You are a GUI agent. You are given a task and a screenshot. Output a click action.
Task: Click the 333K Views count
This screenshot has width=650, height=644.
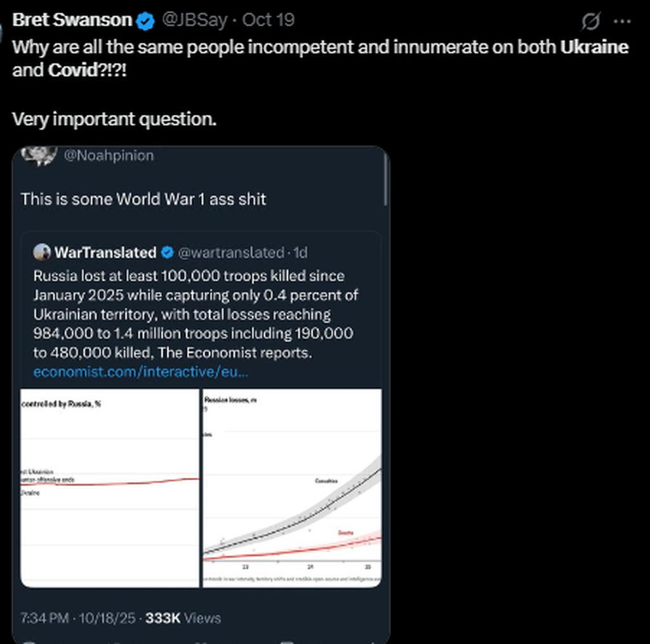coord(183,618)
